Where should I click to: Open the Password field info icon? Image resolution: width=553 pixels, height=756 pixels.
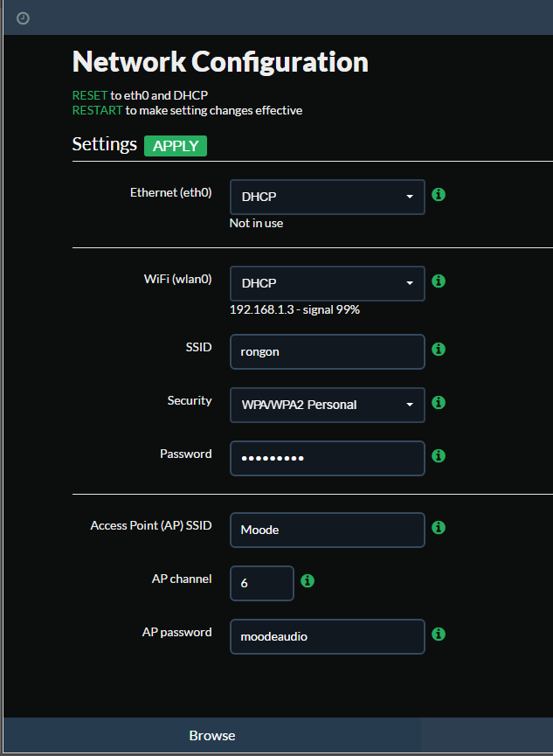pos(439,455)
